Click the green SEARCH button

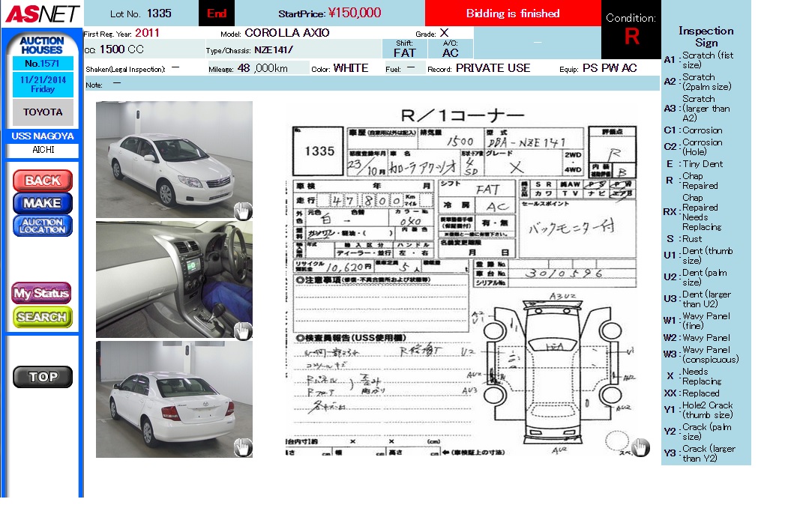pos(41,317)
